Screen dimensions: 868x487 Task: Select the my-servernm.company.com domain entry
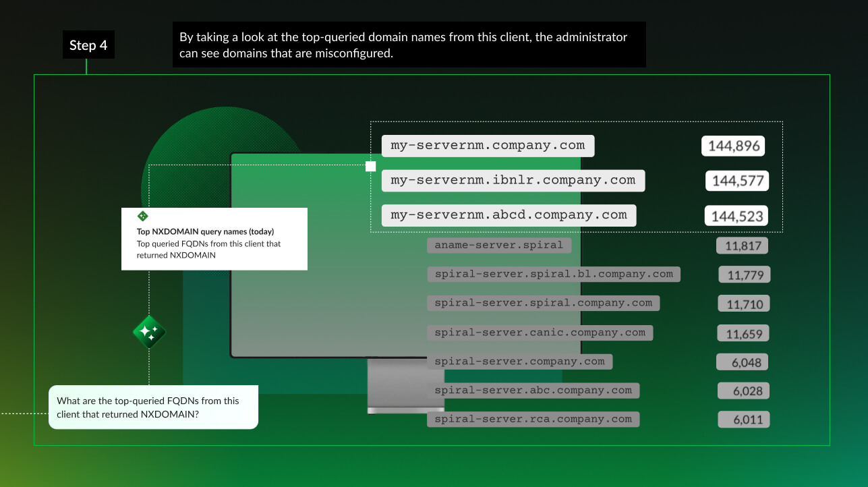coord(488,146)
